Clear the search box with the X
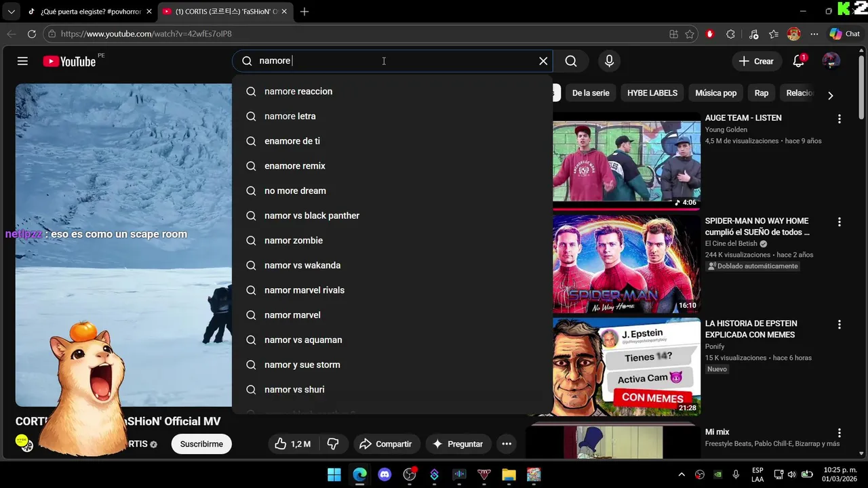The height and width of the screenshot is (488, 868). [x=543, y=61]
